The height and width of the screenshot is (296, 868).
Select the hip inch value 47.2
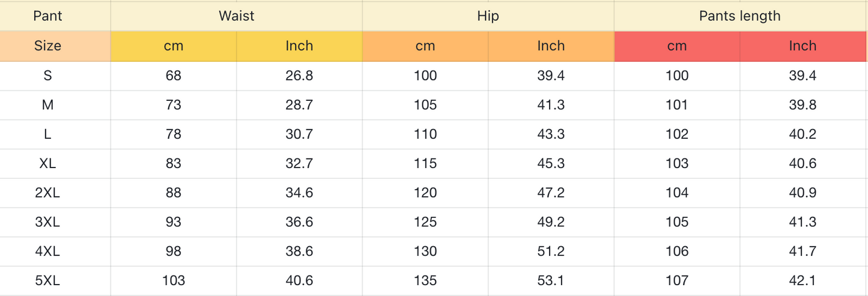(x=551, y=193)
